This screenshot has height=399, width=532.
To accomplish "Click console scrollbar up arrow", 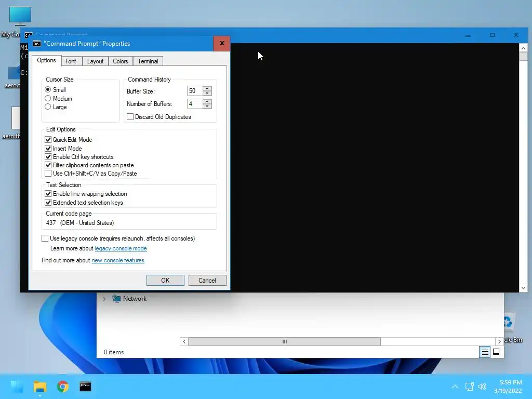I will point(523,48).
